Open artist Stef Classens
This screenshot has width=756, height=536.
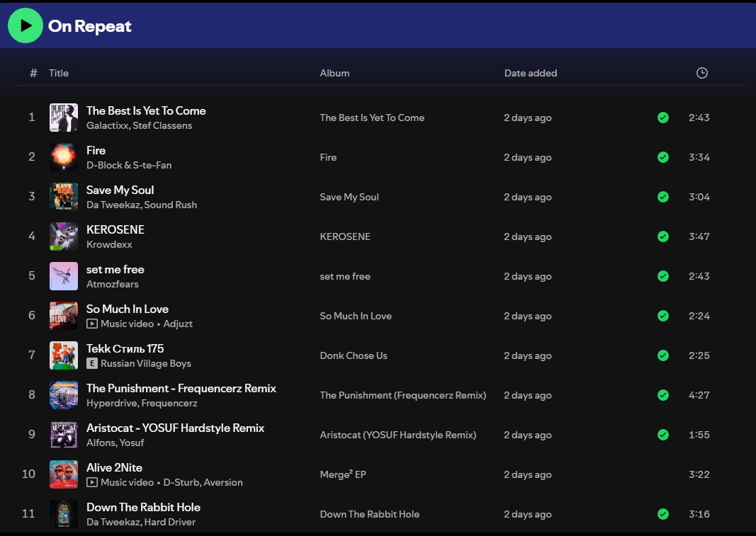pos(162,125)
